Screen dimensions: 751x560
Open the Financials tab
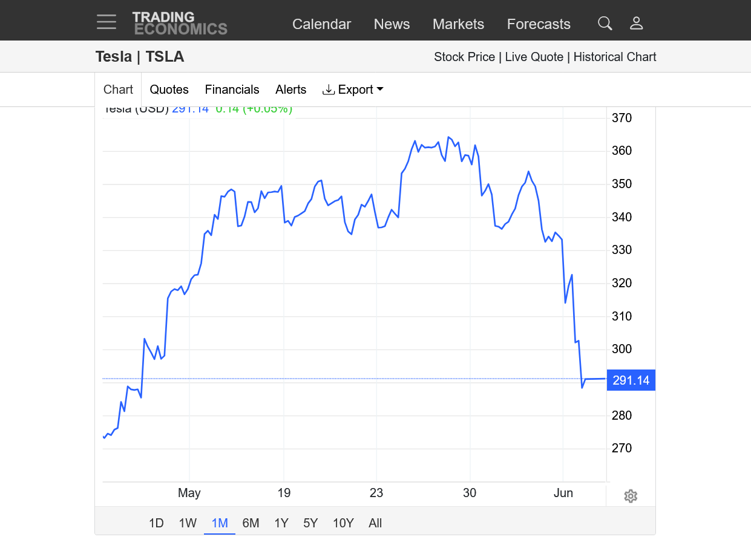coord(232,90)
